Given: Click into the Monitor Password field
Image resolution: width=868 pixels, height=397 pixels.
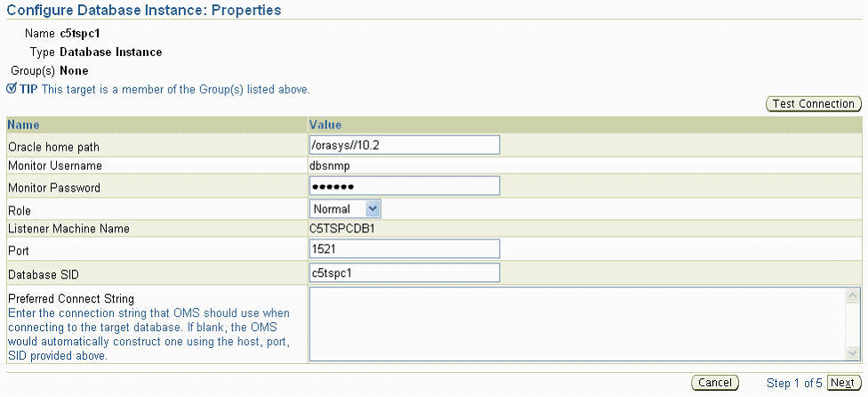Looking at the screenshot, I should (405, 186).
